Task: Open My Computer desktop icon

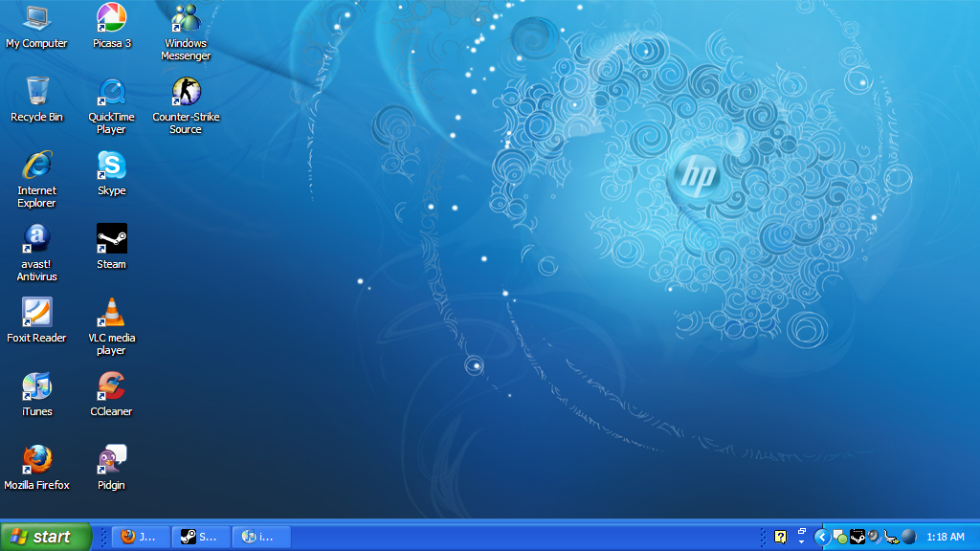Action: click(37, 26)
